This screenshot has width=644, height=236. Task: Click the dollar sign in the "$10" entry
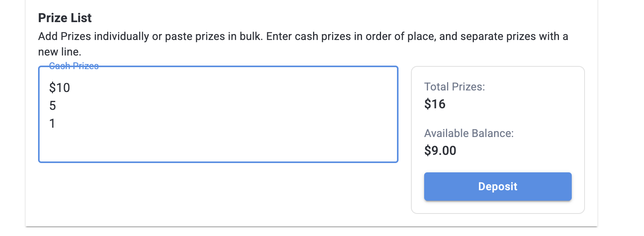52,88
